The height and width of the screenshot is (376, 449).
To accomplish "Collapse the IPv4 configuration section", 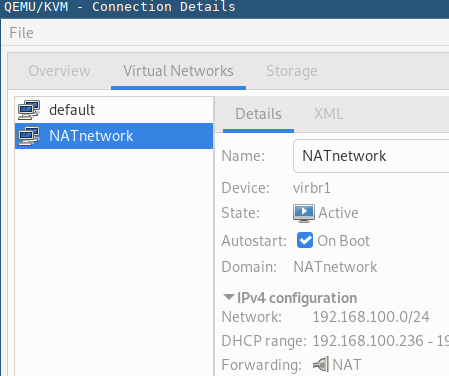I will [229, 297].
